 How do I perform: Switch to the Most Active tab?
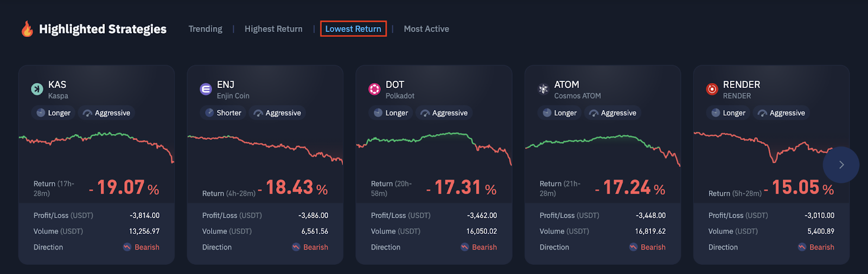(x=426, y=29)
